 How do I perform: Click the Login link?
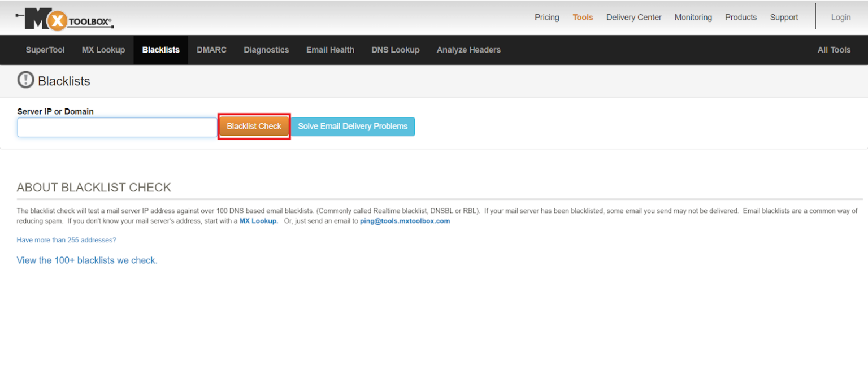point(840,17)
